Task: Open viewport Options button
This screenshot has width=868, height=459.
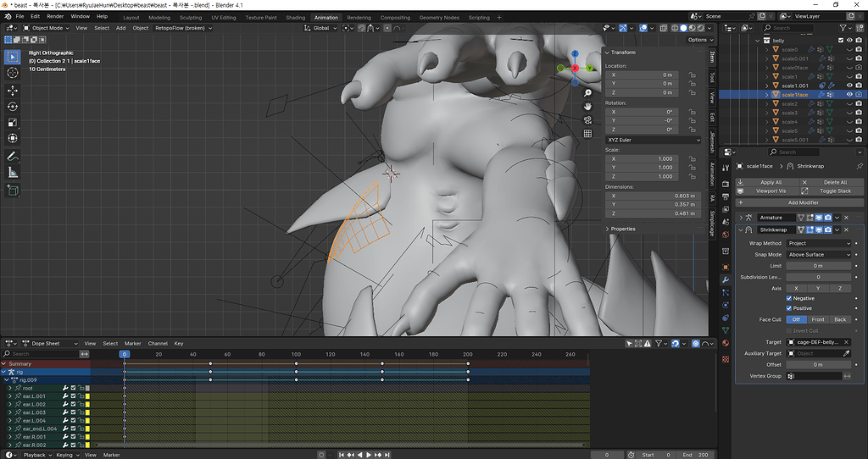Action: (x=699, y=40)
